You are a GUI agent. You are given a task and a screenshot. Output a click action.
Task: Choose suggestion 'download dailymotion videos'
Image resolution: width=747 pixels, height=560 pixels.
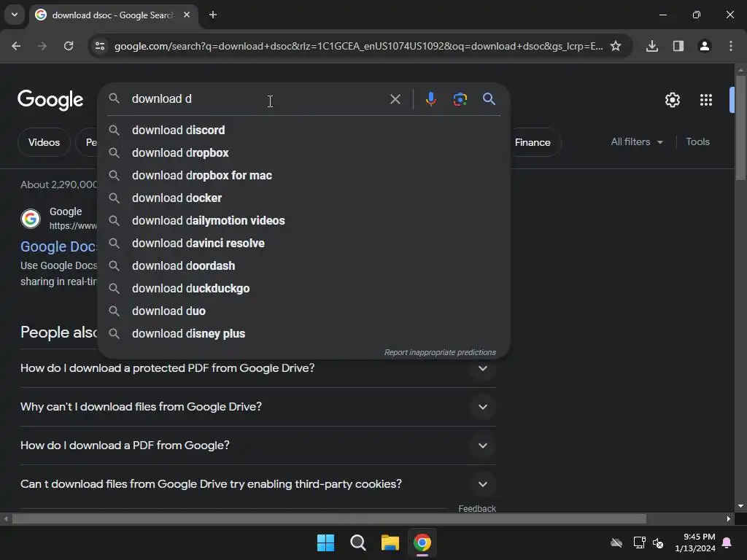tap(304, 220)
